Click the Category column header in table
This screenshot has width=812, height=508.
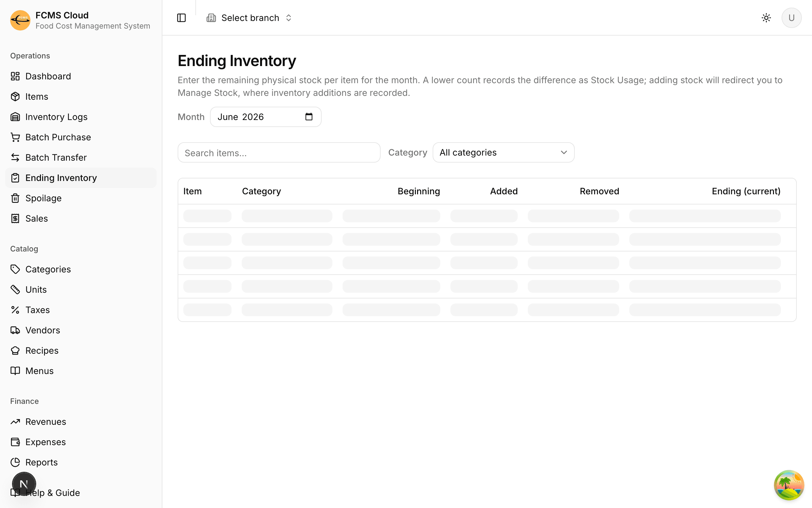261,191
